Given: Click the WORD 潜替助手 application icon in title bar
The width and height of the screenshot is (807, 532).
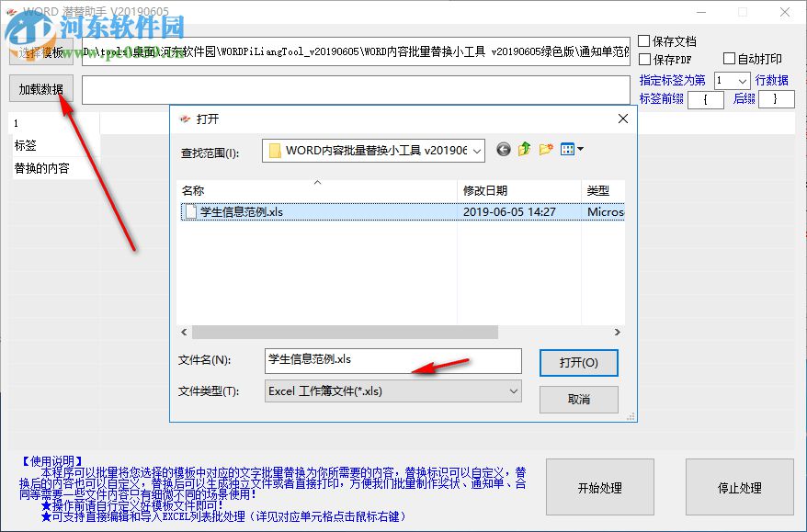Looking at the screenshot, I should 12,10.
